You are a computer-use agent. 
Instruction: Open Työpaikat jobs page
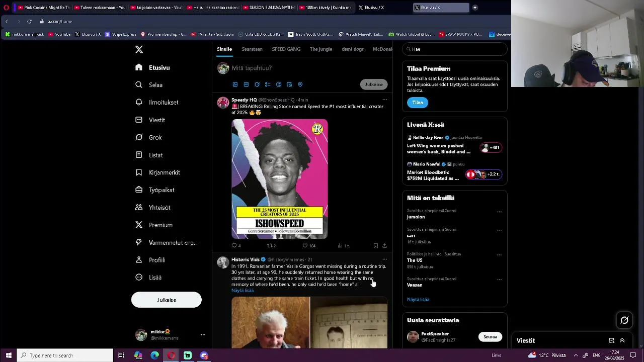155,190
